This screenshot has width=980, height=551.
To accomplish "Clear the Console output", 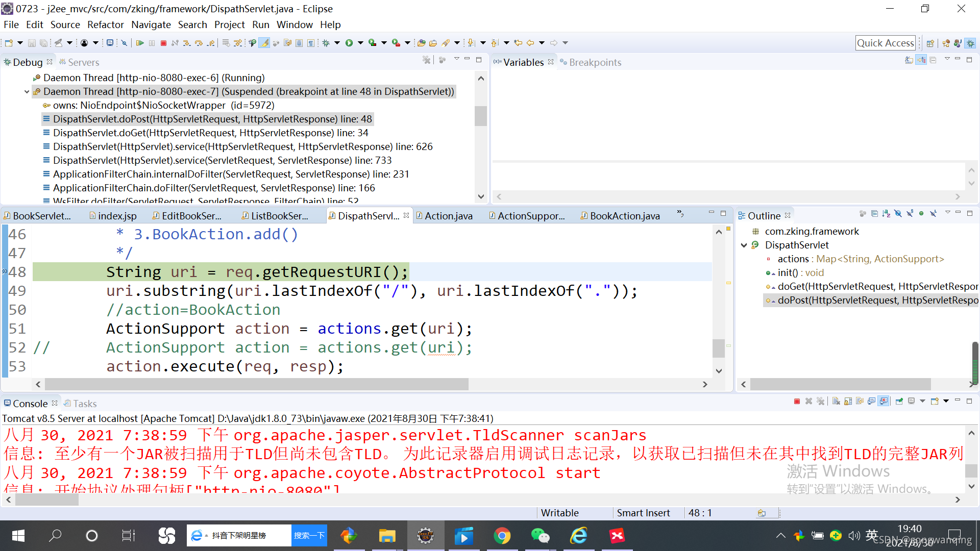I will [836, 401].
